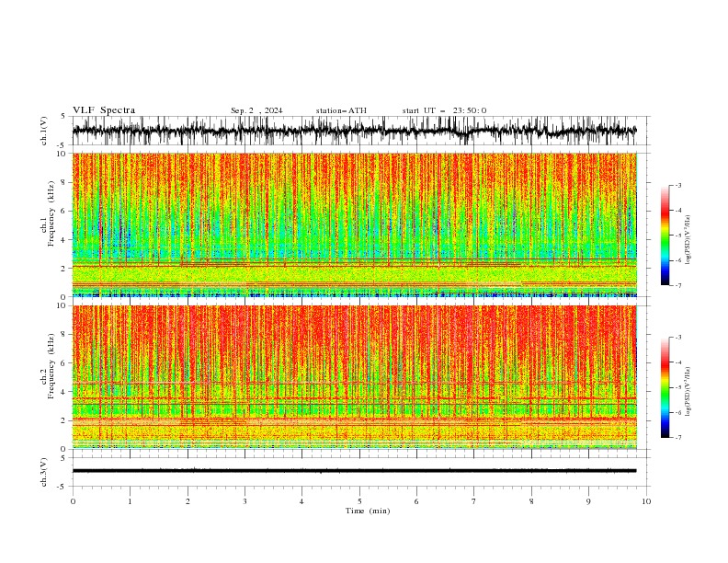
Task: Click the 'start UT = 23:50:0' text
Action: pos(444,110)
